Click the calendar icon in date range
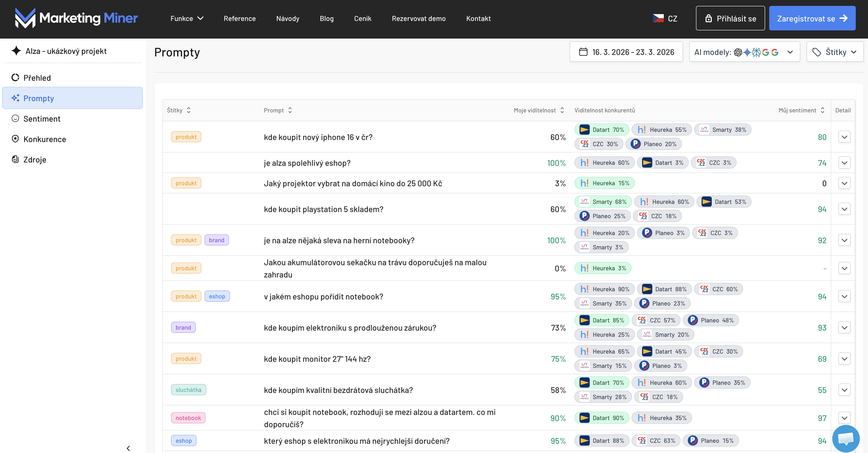The width and height of the screenshot is (868, 453). (583, 52)
